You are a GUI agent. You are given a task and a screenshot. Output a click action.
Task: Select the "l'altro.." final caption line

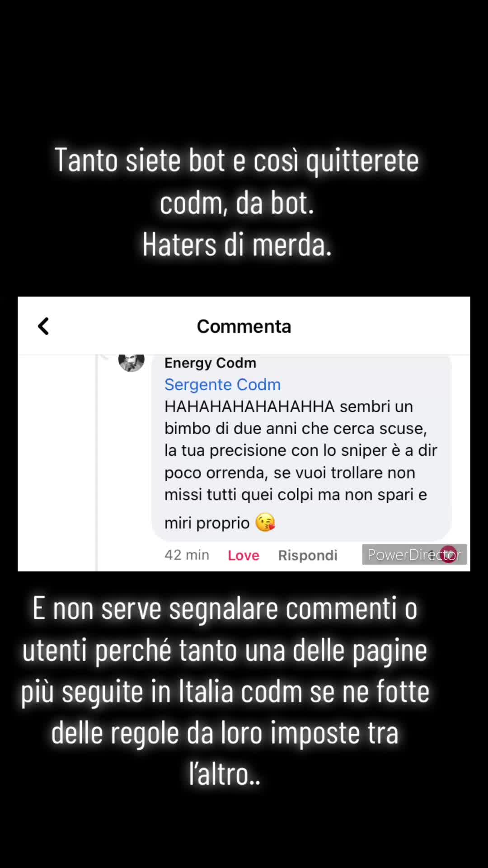tap(225, 774)
